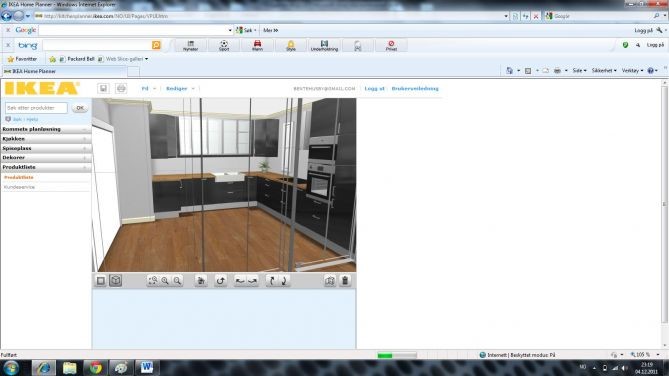Image resolution: width=669 pixels, height=376 pixels.
Task: Click the save disk icon near IKEA logo
Action: (103, 88)
